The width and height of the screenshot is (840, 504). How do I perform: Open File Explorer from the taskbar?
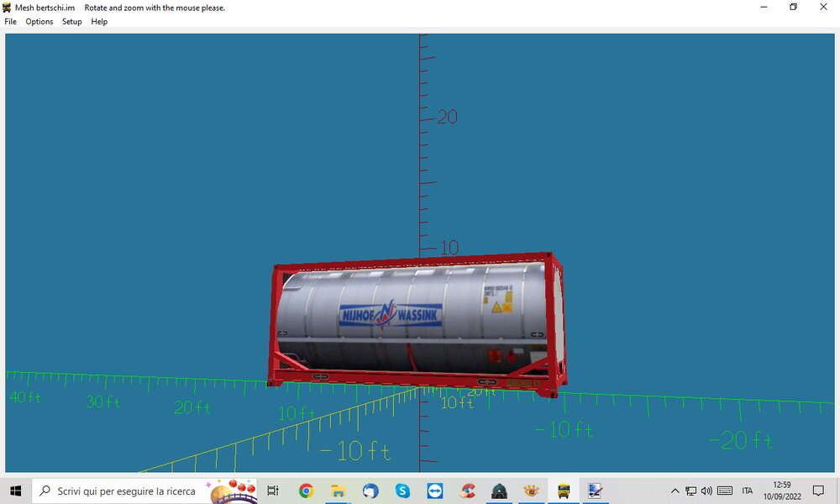tap(338, 491)
